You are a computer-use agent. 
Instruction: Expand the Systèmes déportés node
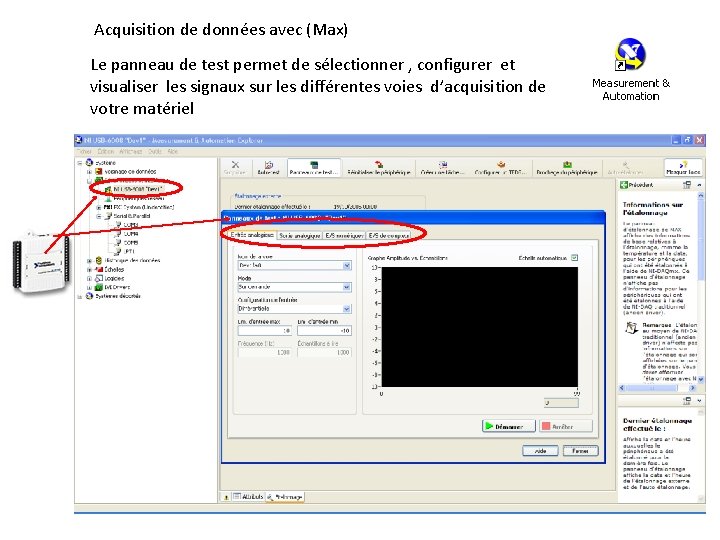[x=80, y=297]
